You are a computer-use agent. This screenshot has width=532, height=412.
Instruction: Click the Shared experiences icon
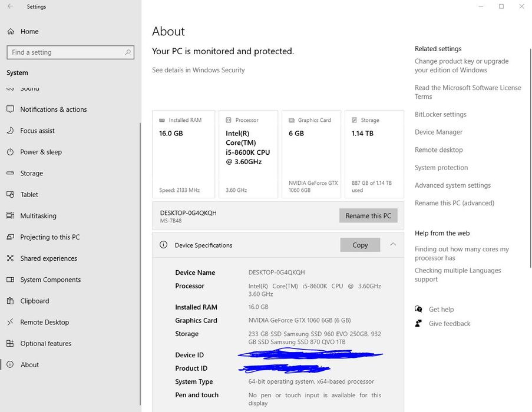(x=10, y=258)
